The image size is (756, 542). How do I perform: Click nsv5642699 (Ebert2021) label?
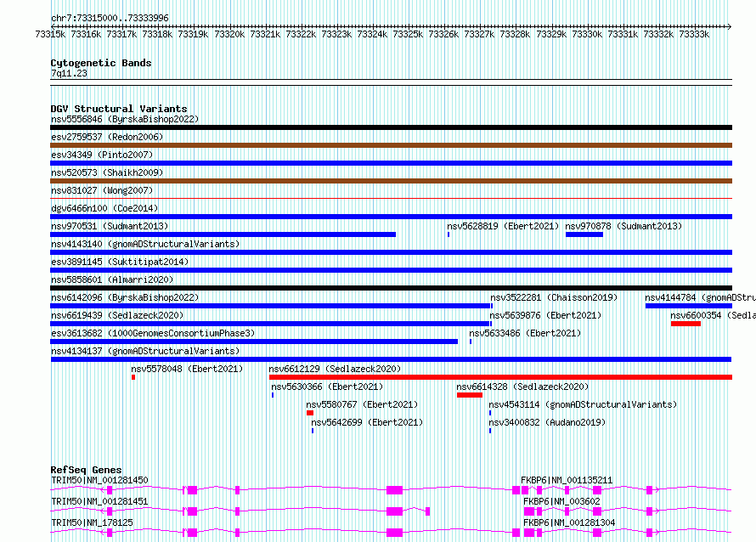point(367,422)
